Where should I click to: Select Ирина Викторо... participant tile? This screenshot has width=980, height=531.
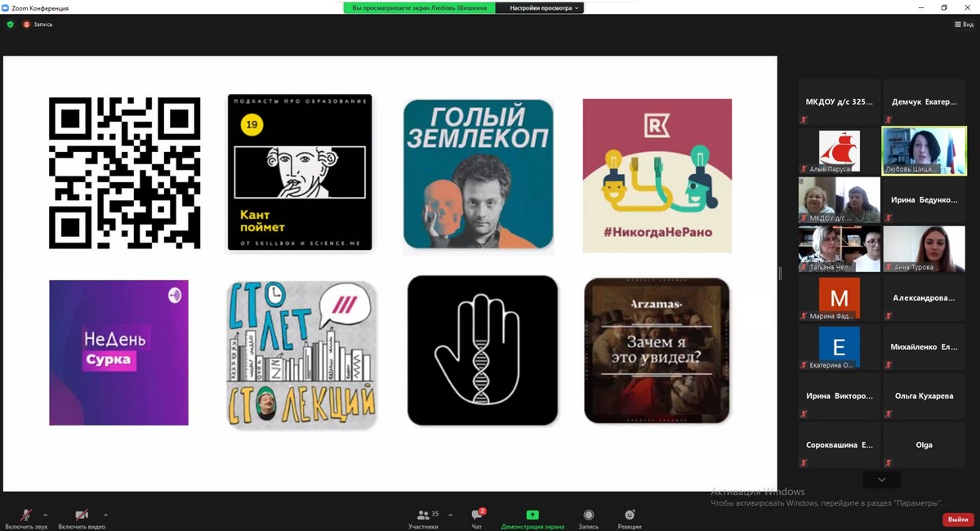[840, 396]
